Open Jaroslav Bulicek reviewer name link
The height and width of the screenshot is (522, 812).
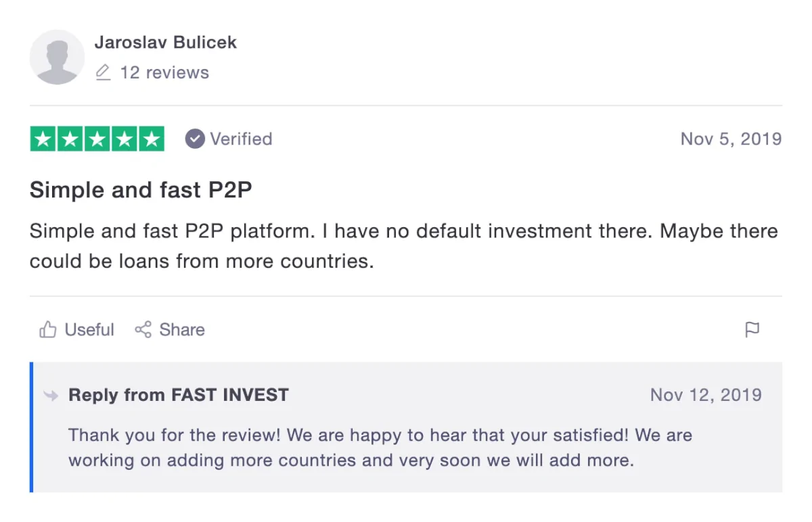point(166,42)
